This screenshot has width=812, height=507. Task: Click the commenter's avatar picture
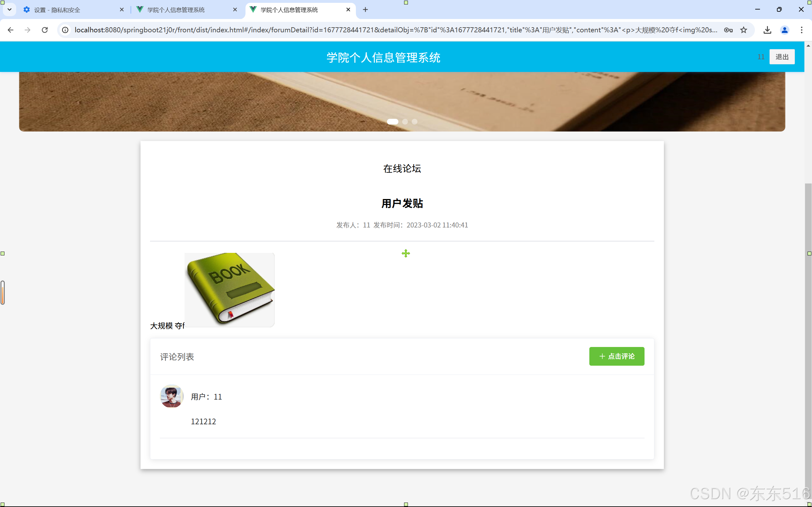click(x=172, y=396)
